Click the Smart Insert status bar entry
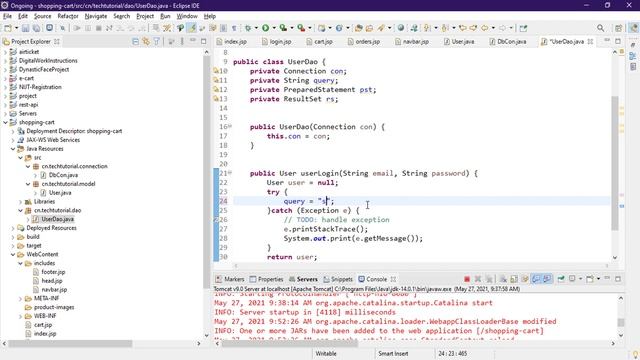Viewport: 640px width, 360px height. (x=393, y=353)
